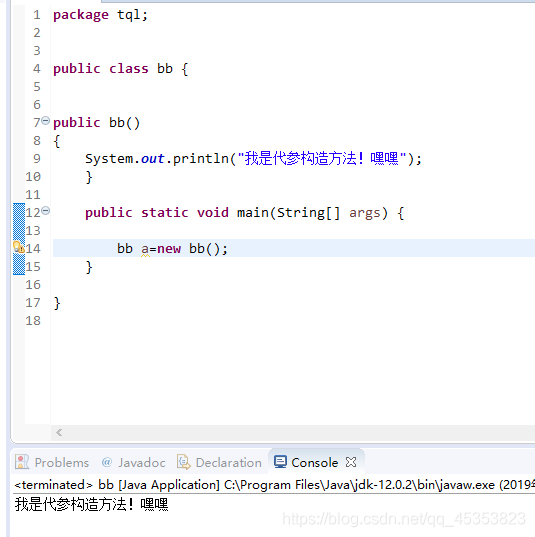
Task: Click the Problems tab icon
Action: click(22, 462)
